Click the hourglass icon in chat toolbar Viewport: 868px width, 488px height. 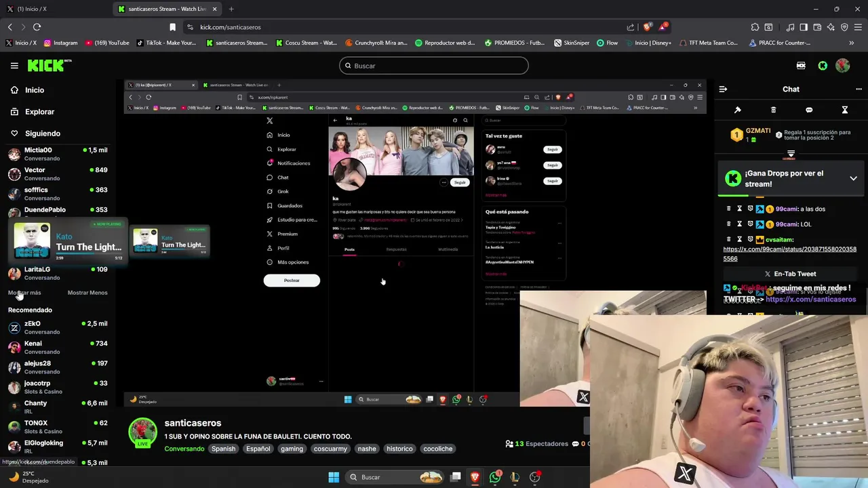[x=845, y=110]
